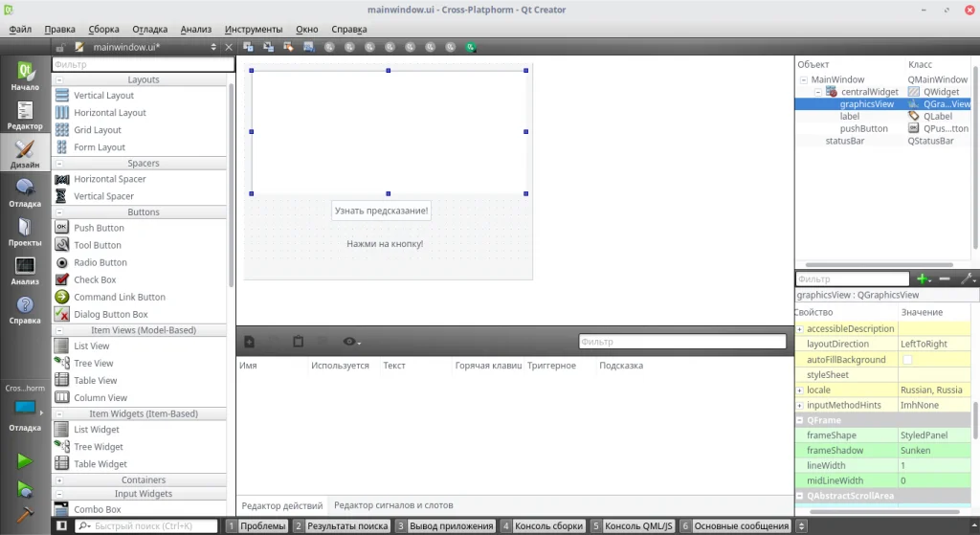This screenshot has height=535, width=980.
Task: Open the Проблемы output pane
Action: [x=256, y=525]
